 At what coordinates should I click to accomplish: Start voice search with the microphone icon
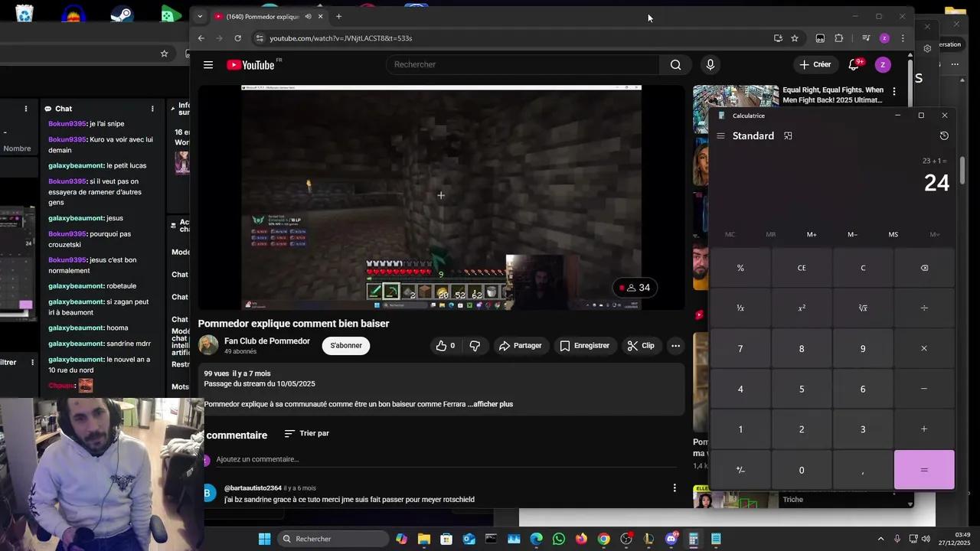click(710, 65)
